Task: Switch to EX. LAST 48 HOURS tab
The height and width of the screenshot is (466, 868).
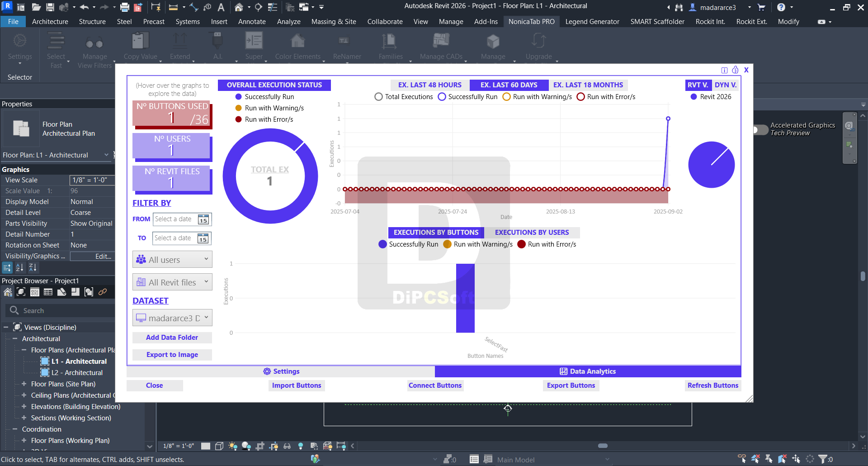Action: coord(430,85)
